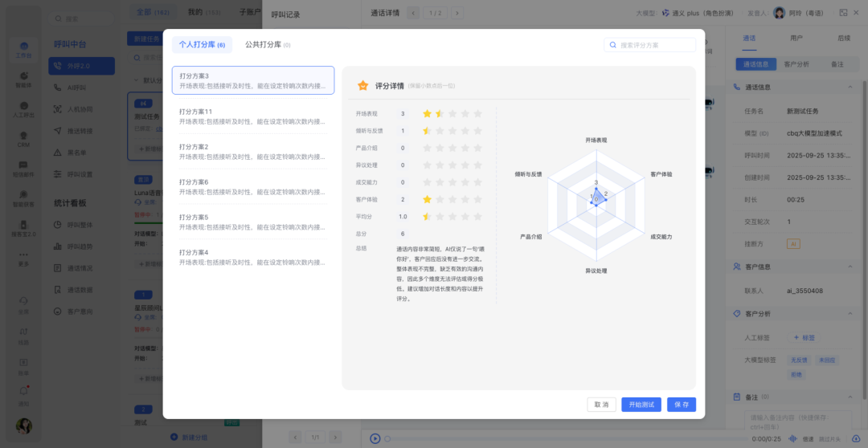Set 开场表现 rating to first star
Image resolution: width=868 pixels, height=448 pixels.
(x=428, y=114)
